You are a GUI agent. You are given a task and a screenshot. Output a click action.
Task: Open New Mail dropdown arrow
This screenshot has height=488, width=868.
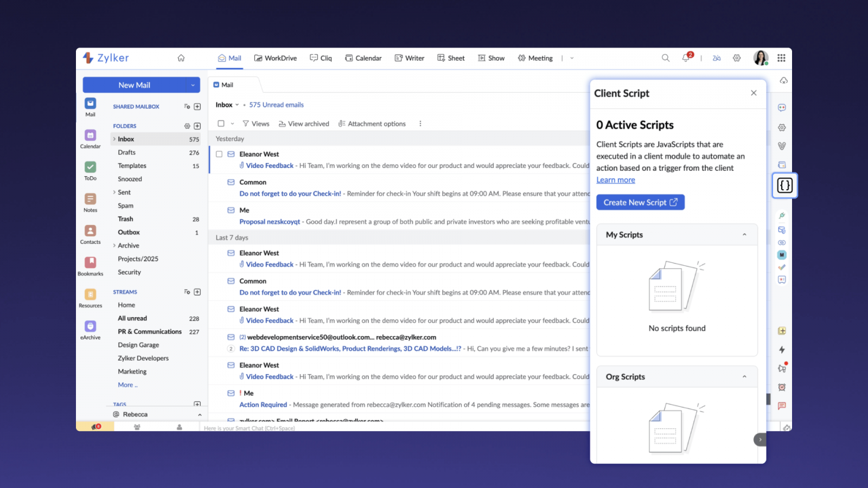193,85
